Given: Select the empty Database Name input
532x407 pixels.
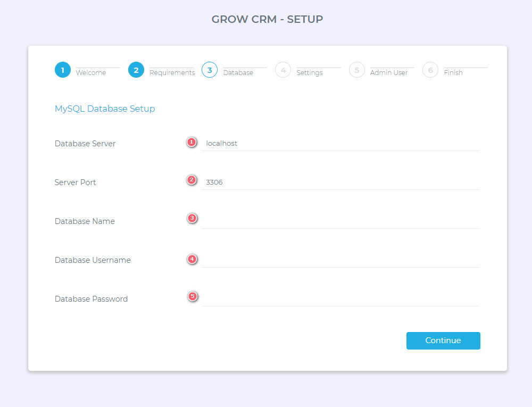Looking at the screenshot, I should point(340,221).
